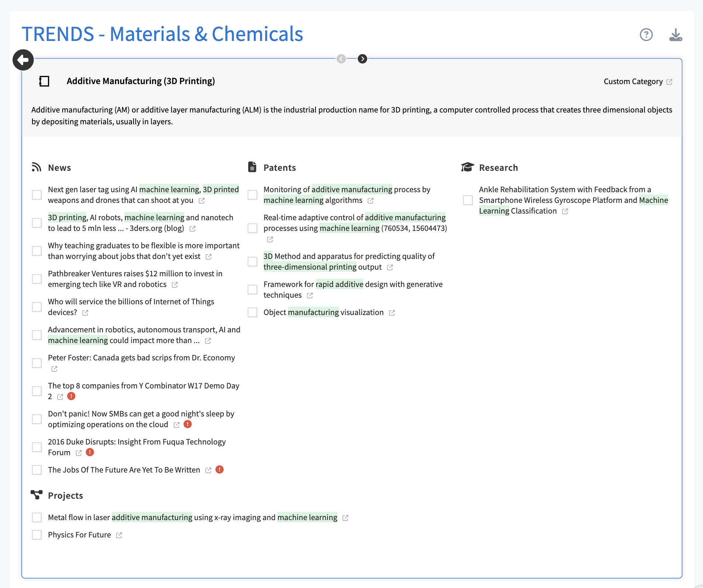Open external link for Don't panic SMBs article
703x588 pixels.
tap(177, 425)
